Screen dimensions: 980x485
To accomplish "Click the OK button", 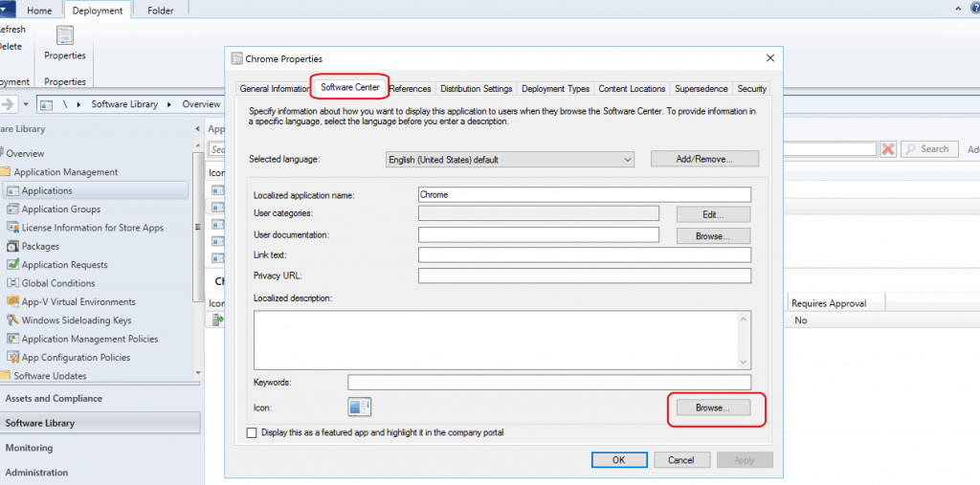I will (x=618, y=460).
